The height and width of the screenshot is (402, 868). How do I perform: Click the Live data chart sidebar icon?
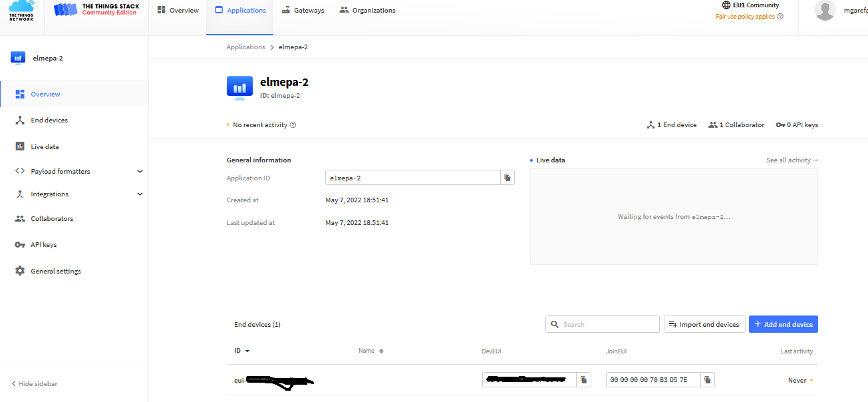tap(20, 147)
